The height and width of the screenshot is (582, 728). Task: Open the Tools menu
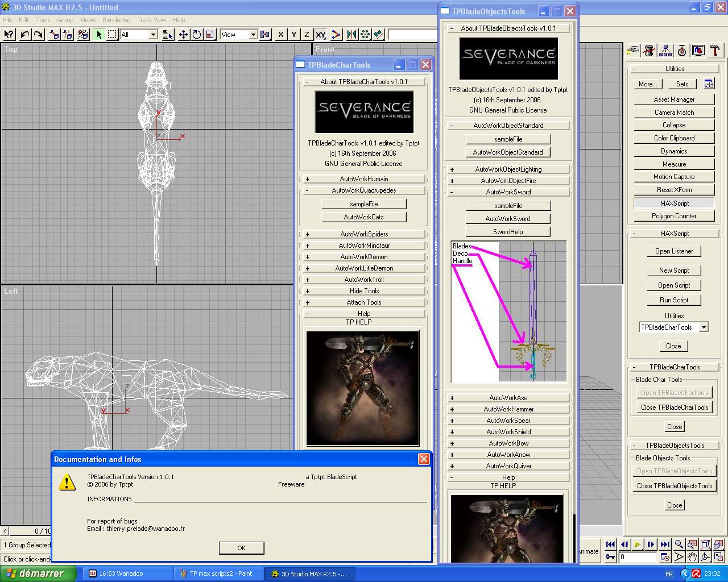pyautogui.click(x=43, y=20)
